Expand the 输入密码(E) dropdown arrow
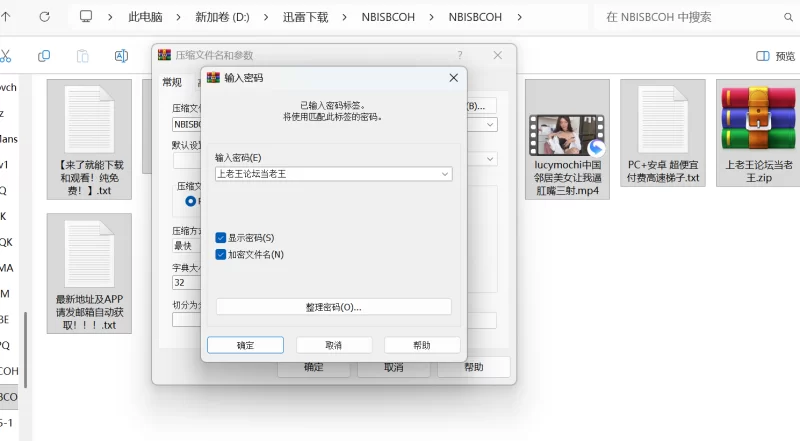This screenshot has width=800, height=441. pos(445,174)
